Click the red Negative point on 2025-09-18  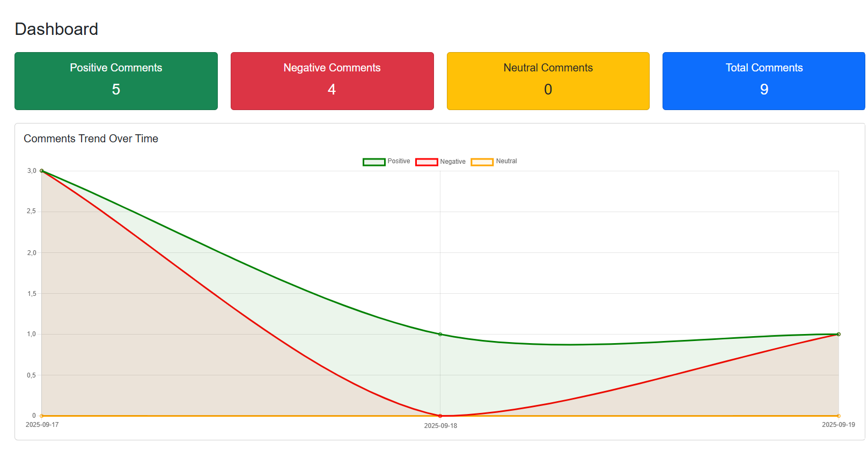click(440, 416)
